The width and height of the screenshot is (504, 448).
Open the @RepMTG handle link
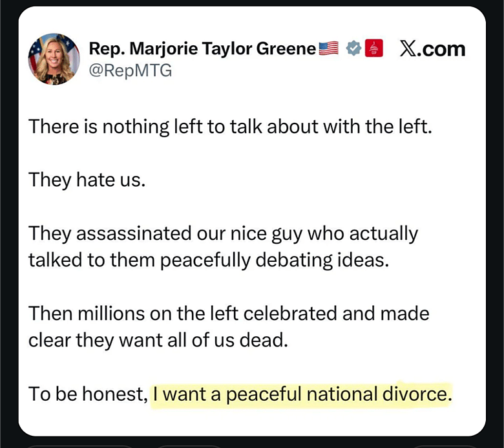click(131, 70)
